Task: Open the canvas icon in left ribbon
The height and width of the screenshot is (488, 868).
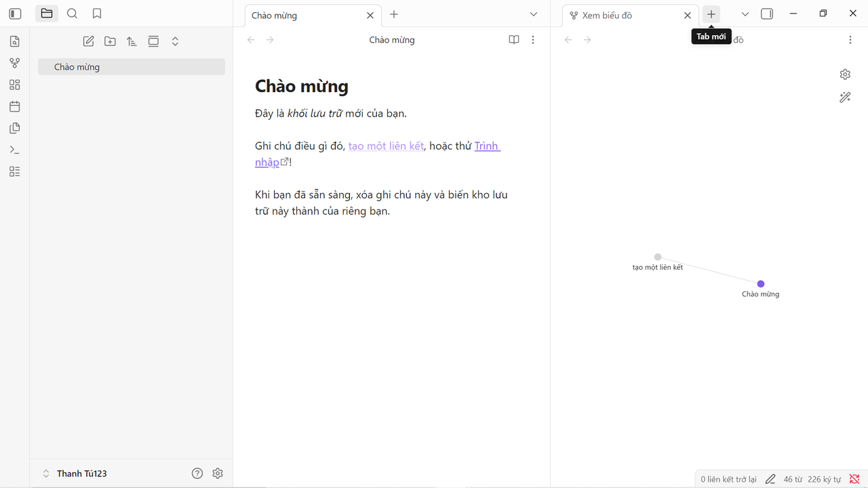Action: [x=15, y=85]
